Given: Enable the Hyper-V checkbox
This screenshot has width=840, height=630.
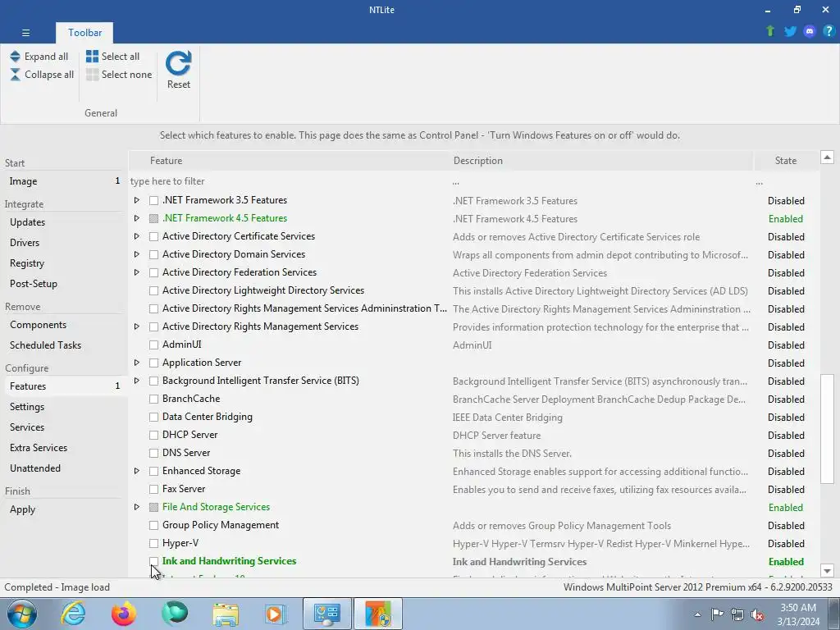Looking at the screenshot, I should (x=153, y=543).
